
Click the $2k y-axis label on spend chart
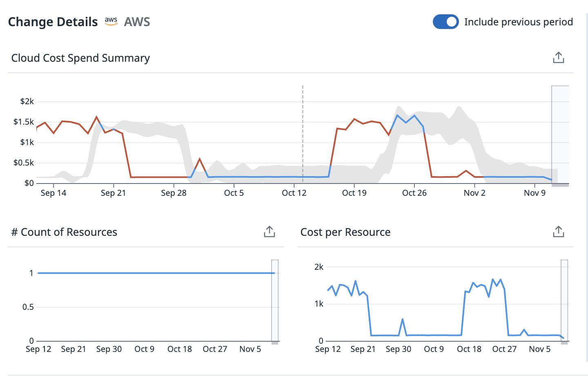pos(27,101)
